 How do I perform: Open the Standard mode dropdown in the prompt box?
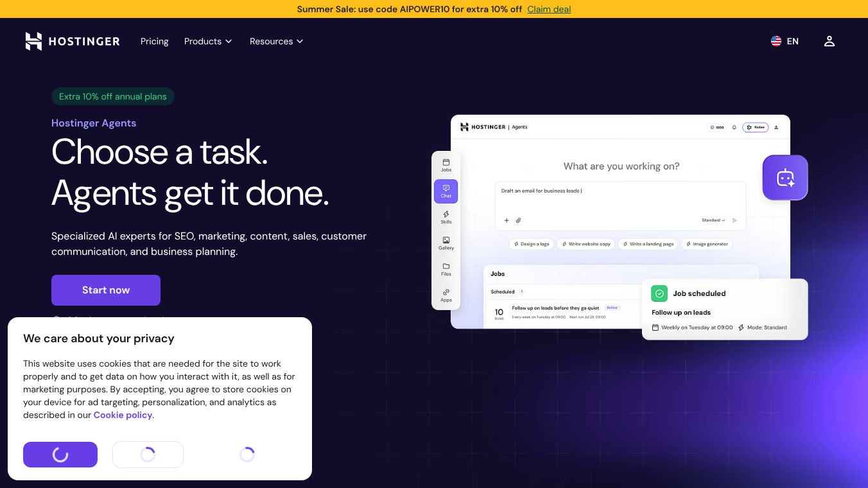pos(713,220)
